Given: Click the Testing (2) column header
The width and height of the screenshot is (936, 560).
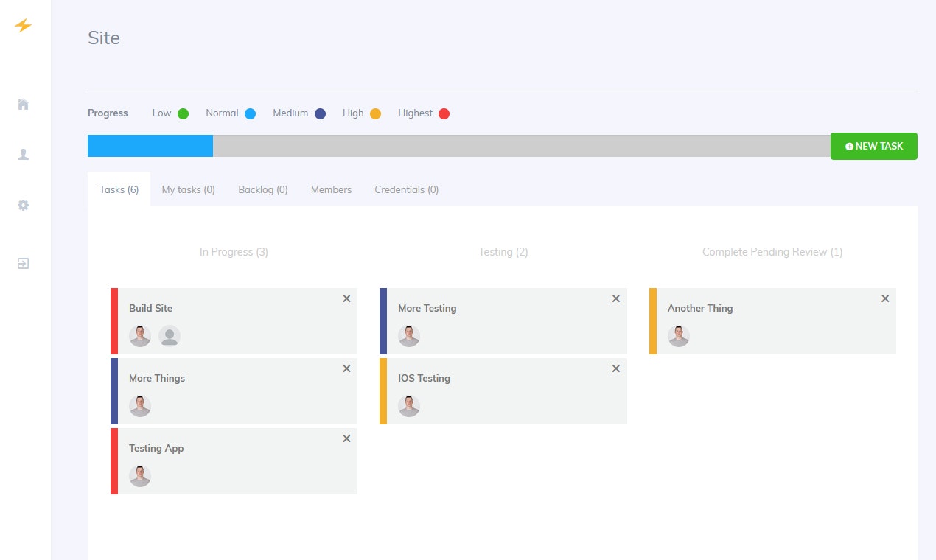Looking at the screenshot, I should 503,252.
